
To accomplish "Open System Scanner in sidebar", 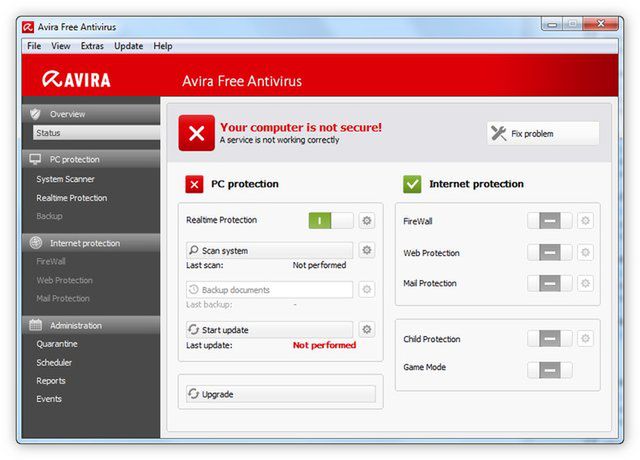I will 65,179.
